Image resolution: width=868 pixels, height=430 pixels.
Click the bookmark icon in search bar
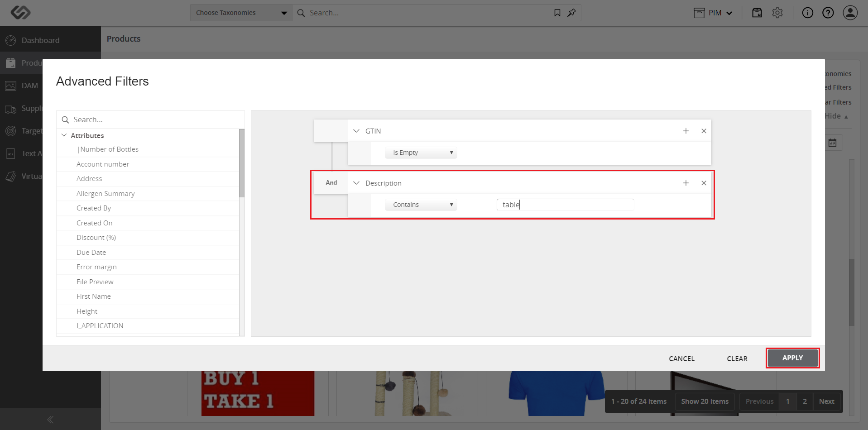(x=557, y=13)
